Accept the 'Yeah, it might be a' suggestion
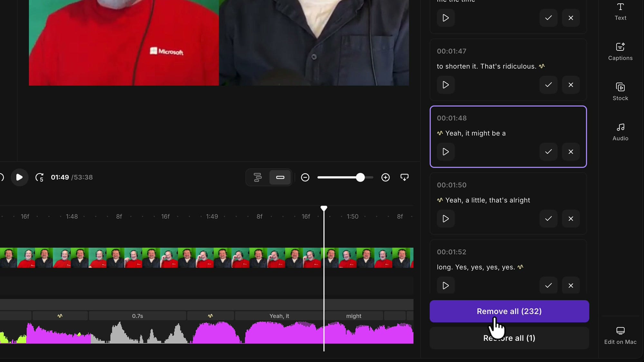Viewport: 644px width, 362px height. [x=548, y=152]
